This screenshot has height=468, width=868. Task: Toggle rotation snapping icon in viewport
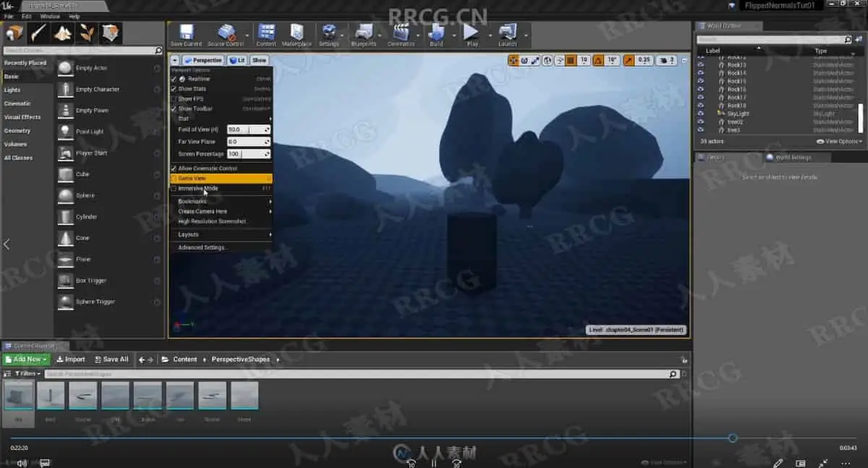(597, 61)
